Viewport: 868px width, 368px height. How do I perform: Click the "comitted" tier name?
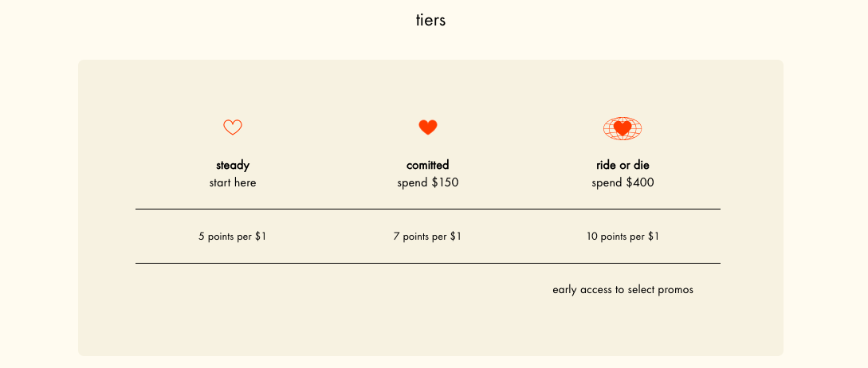click(428, 165)
